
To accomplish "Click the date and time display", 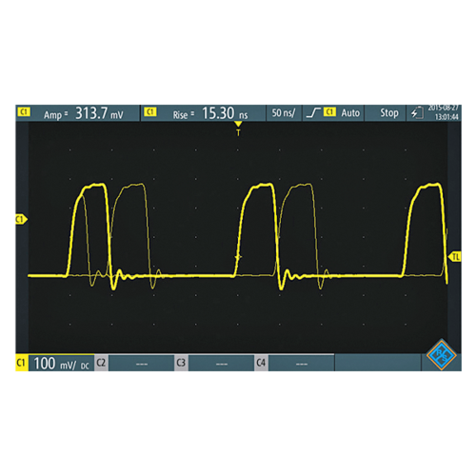I will tap(444, 112).
